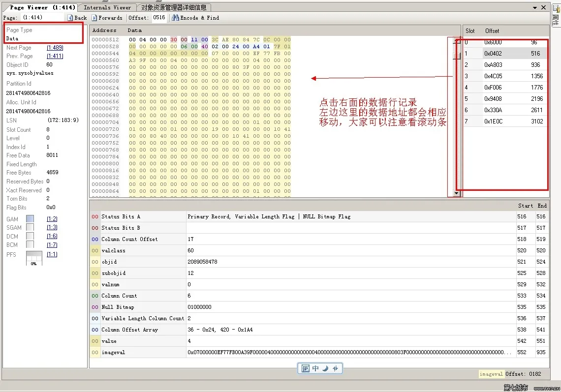Click the Forwards navigation icon
This screenshot has width=561, height=392.
tap(94, 18)
